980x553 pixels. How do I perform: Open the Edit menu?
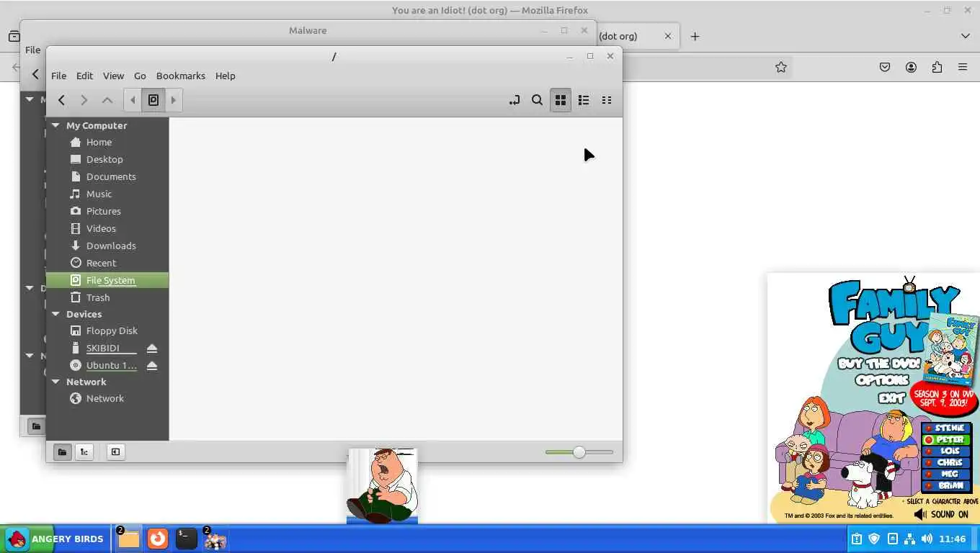[x=84, y=76]
